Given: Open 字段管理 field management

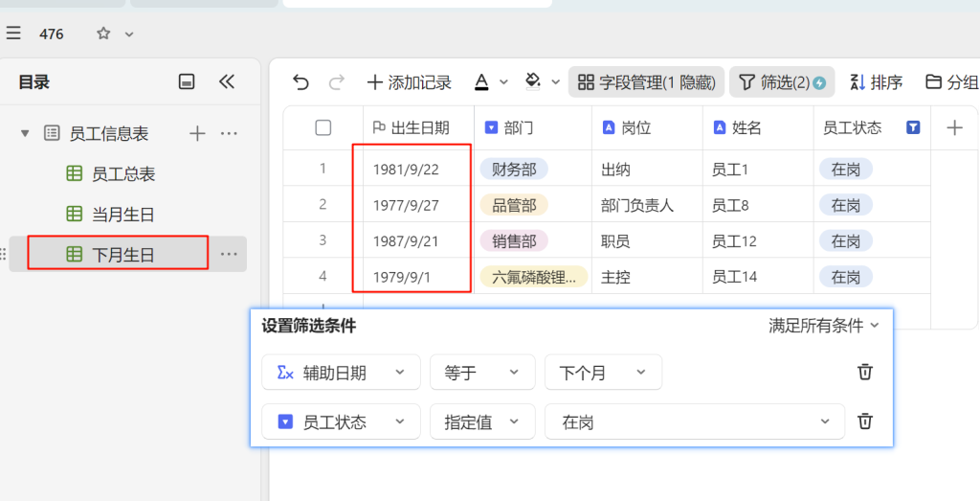Looking at the screenshot, I should [x=646, y=82].
